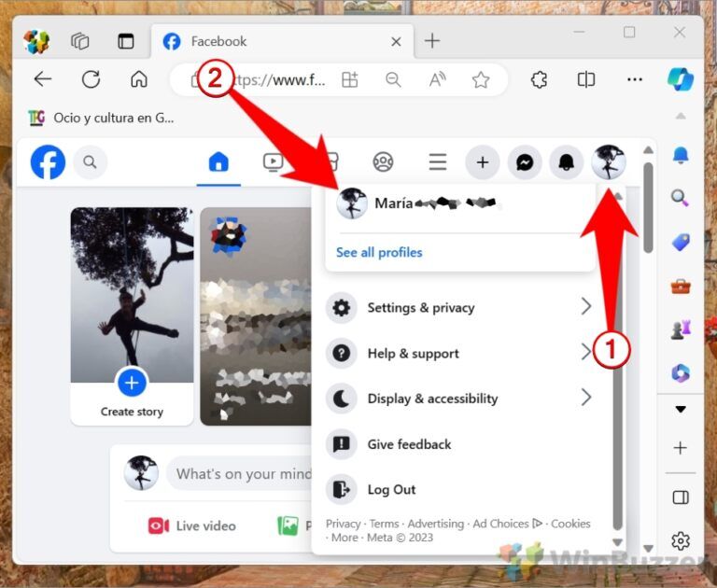Viewport: 717px width, 588px height.
Task: Open Edge sidebar settings gear
Action: point(681,541)
